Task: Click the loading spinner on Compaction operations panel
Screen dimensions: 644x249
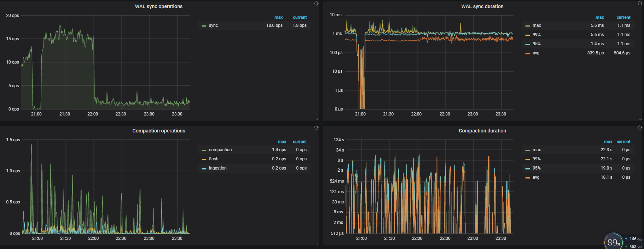Action: [316, 128]
